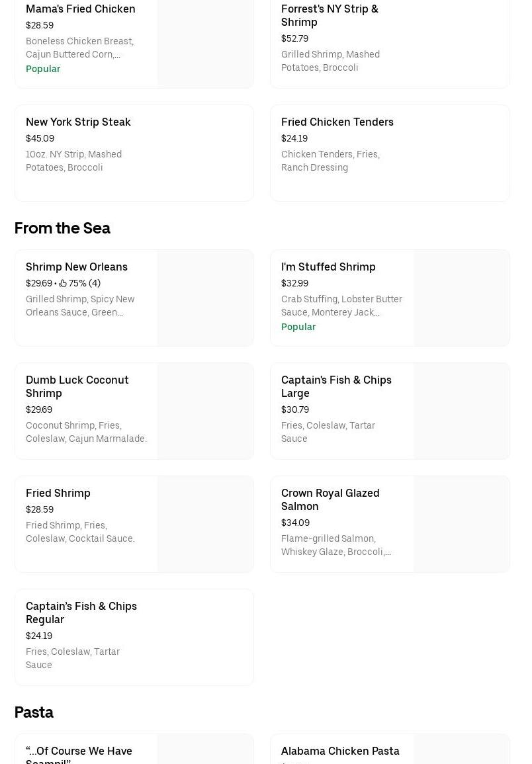The height and width of the screenshot is (764, 532).
Task: Open the New York Strip Steak item
Action: [x=78, y=122]
